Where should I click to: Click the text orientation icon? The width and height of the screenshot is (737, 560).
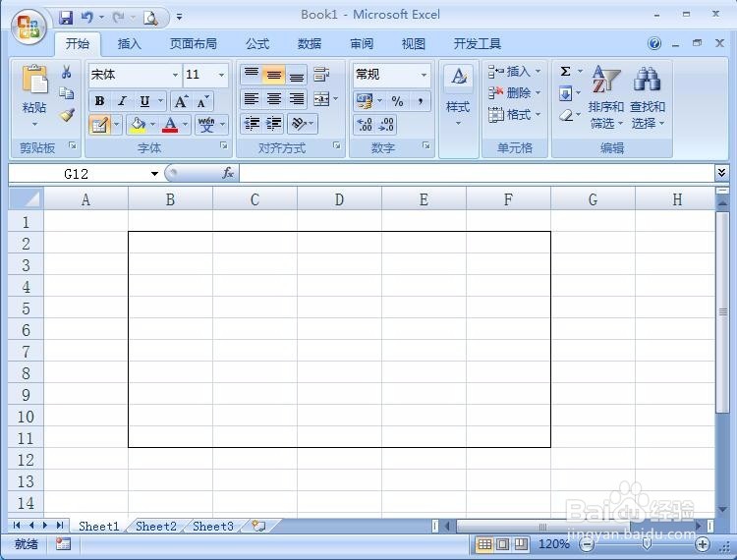pos(298,124)
